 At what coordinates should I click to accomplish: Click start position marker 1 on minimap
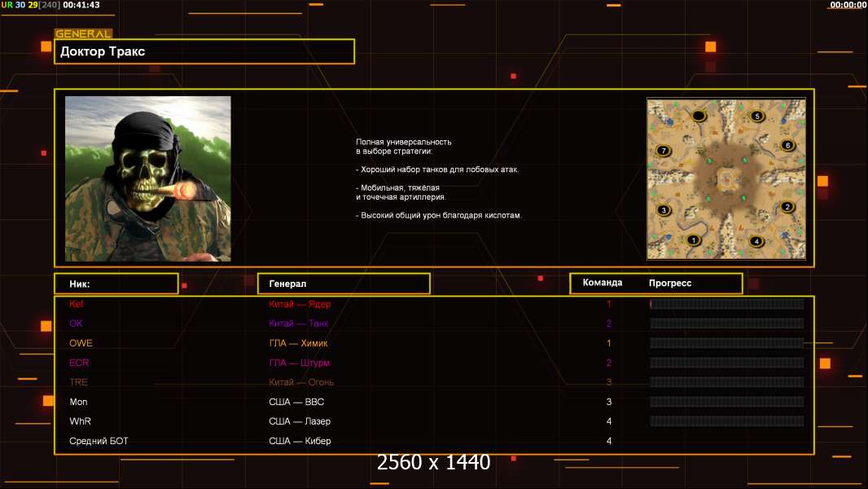(x=693, y=240)
